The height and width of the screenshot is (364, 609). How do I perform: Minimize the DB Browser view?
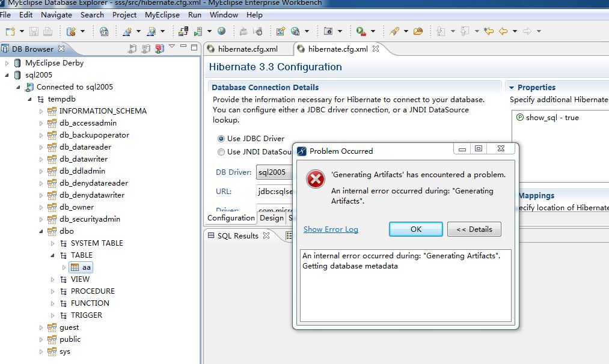pyautogui.click(x=183, y=47)
